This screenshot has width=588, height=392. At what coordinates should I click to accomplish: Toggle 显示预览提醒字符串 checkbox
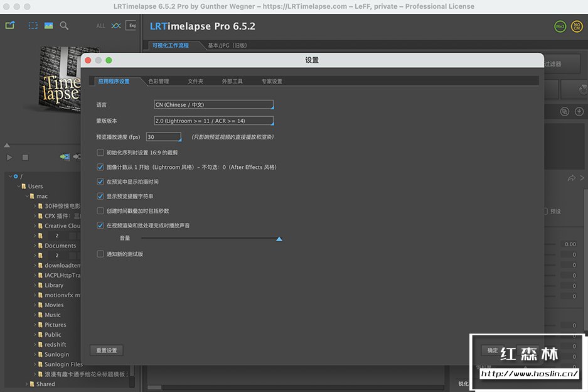tap(100, 197)
